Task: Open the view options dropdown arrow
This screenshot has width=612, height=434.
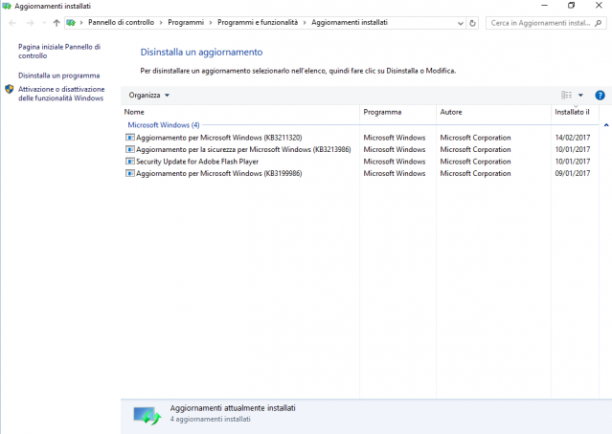Action: click(580, 95)
